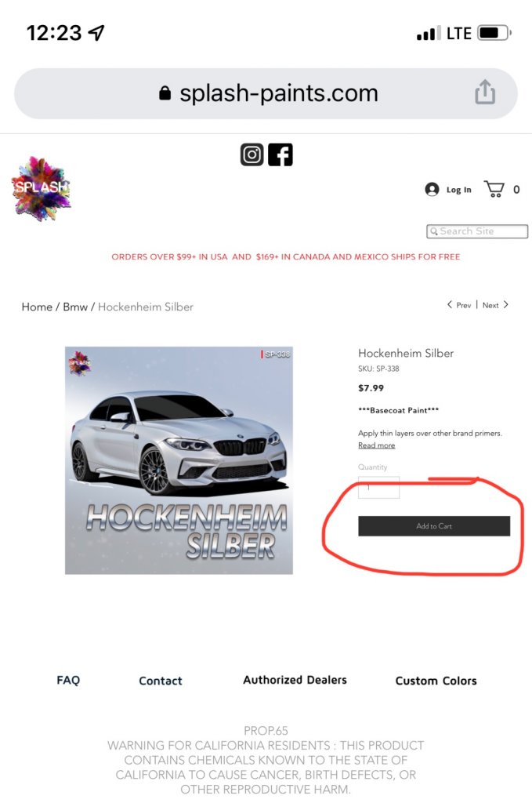
Task: Click the Home breadcrumb link
Action: pos(37,307)
